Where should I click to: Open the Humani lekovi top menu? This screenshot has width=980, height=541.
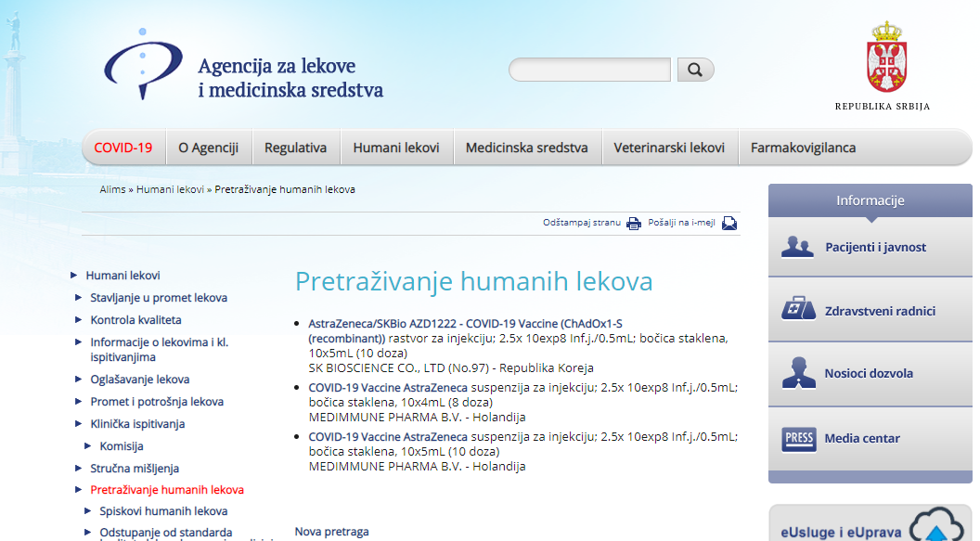396,148
